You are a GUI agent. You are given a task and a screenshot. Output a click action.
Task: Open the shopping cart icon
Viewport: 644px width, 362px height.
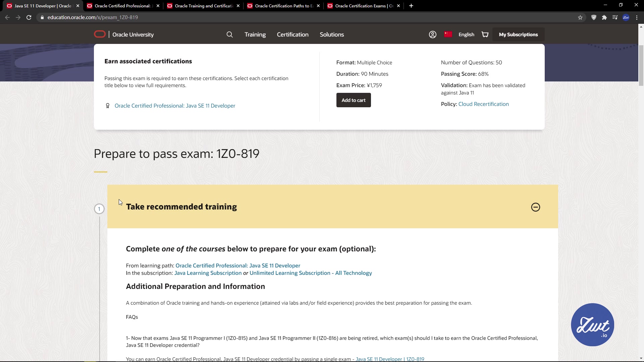click(485, 35)
